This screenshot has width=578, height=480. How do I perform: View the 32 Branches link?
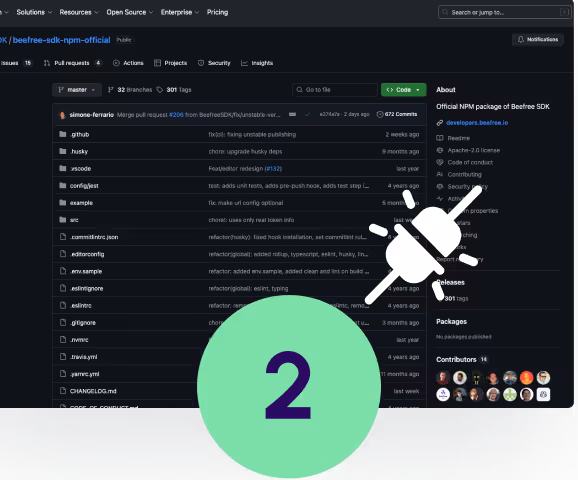coord(130,90)
